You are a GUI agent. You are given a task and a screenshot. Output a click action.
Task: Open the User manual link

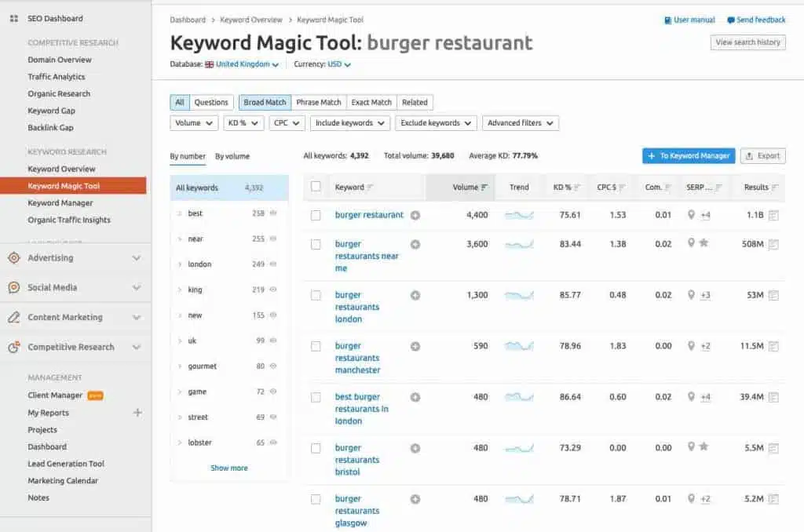point(689,20)
